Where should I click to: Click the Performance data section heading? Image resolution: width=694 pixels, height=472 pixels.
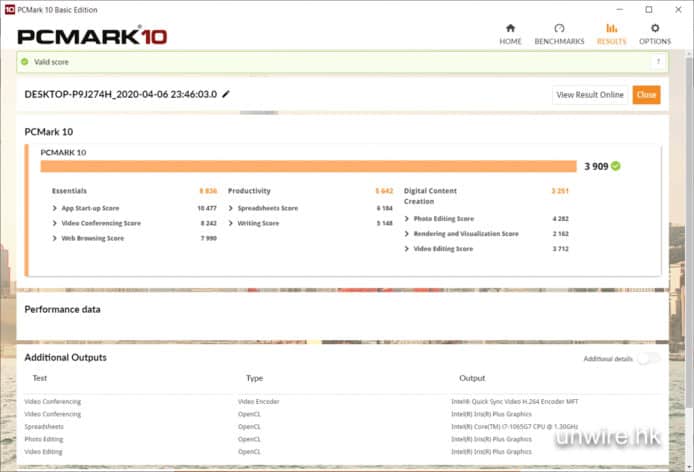point(62,310)
